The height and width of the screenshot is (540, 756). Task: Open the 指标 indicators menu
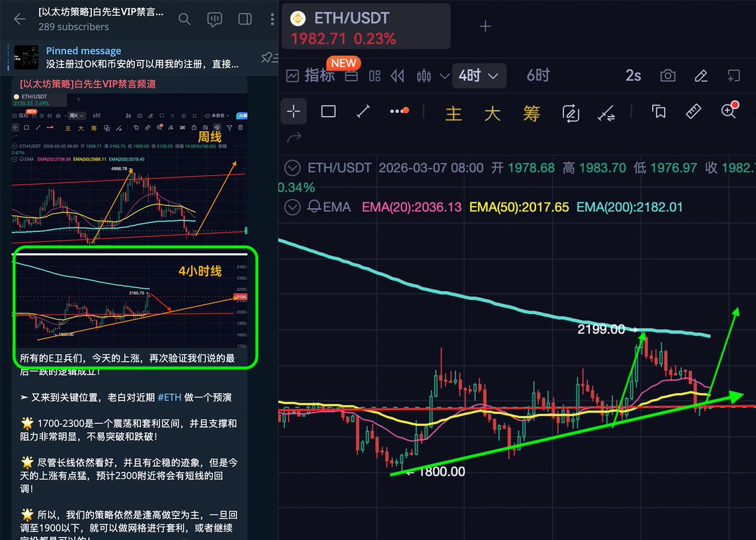(311, 76)
